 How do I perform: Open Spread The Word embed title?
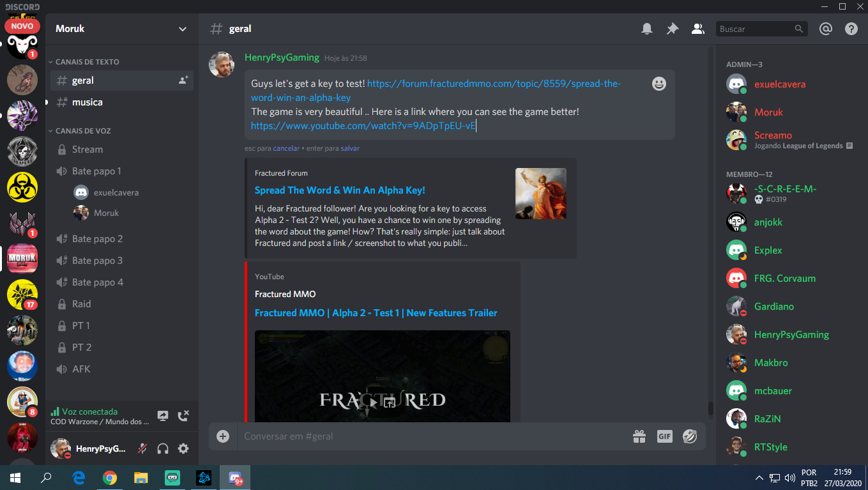[340, 190]
